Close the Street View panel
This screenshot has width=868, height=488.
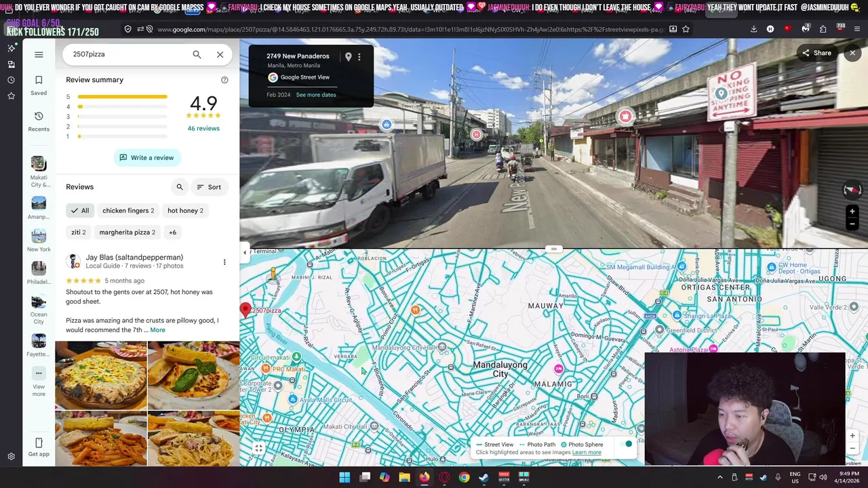pyautogui.click(x=852, y=53)
